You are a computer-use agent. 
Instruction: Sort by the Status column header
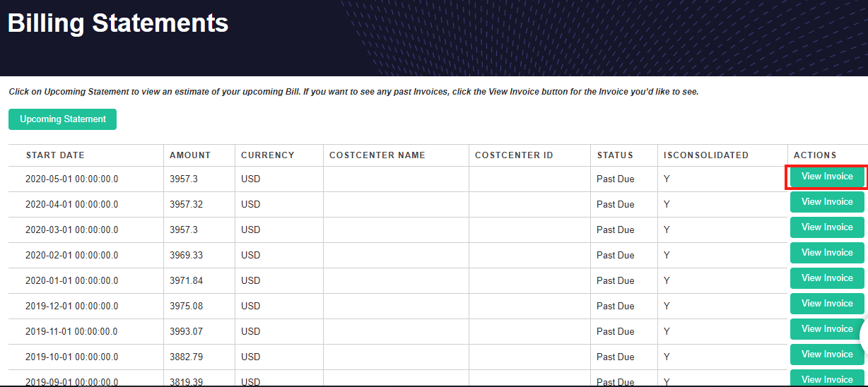tap(615, 155)
